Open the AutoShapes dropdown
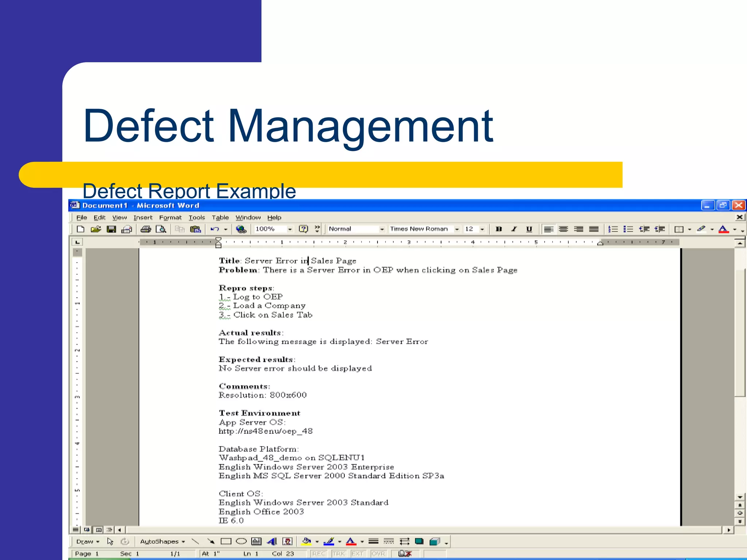The height and width of the screenshot is (560, 747). point(162,541)
